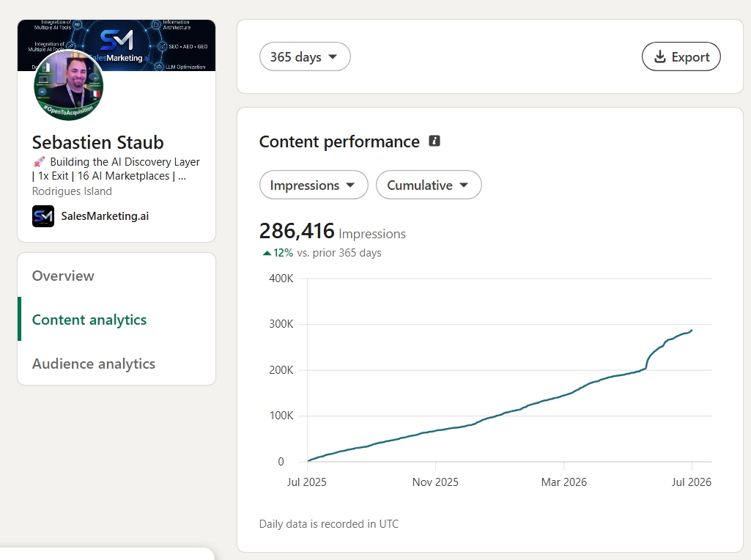Click the 286,416 impressions total
Image resolution: width=751 pixels, height=560 pixels.
pos(297,231)
